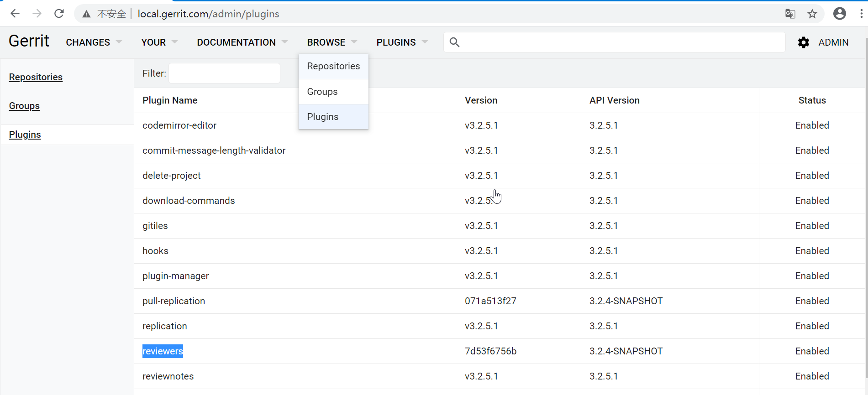Viewport: 868px width, 395px height.
Task: Open the translate page icon
Action: click(790, 14)
